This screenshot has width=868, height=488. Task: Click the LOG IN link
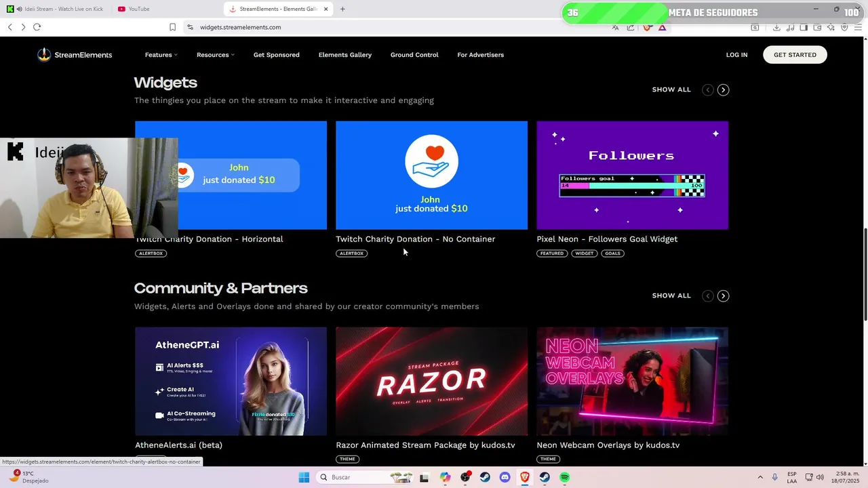tap(736, 55)
